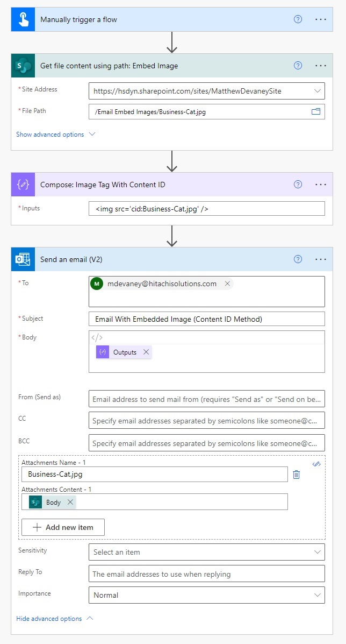Remove the Outputs token from Body
The width and height of the screenshot is (346, 644).
click(146, 352)
